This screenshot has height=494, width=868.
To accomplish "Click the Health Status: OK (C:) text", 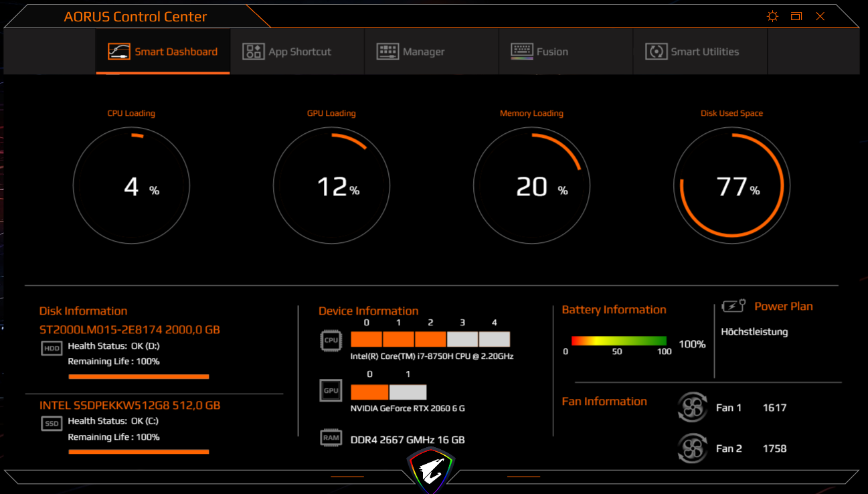I will tap(114, 422).
